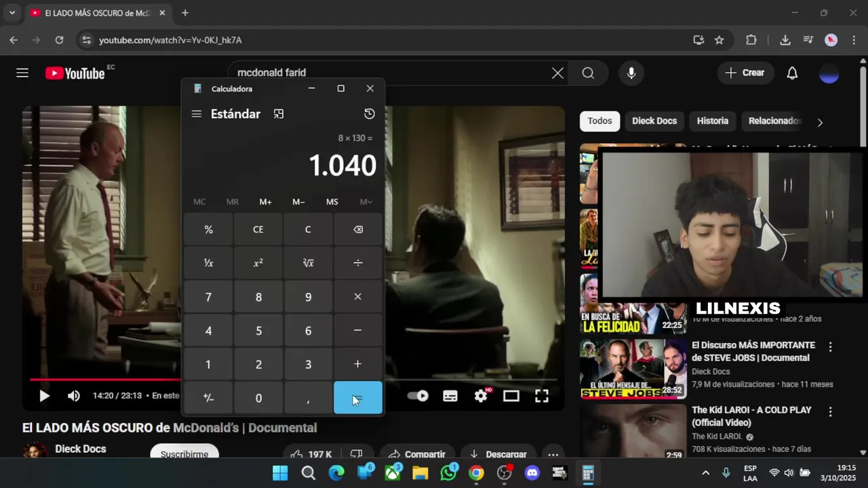
Task: Click Suscribirme to Dieck Docs
Action: [x=184, y=453]
